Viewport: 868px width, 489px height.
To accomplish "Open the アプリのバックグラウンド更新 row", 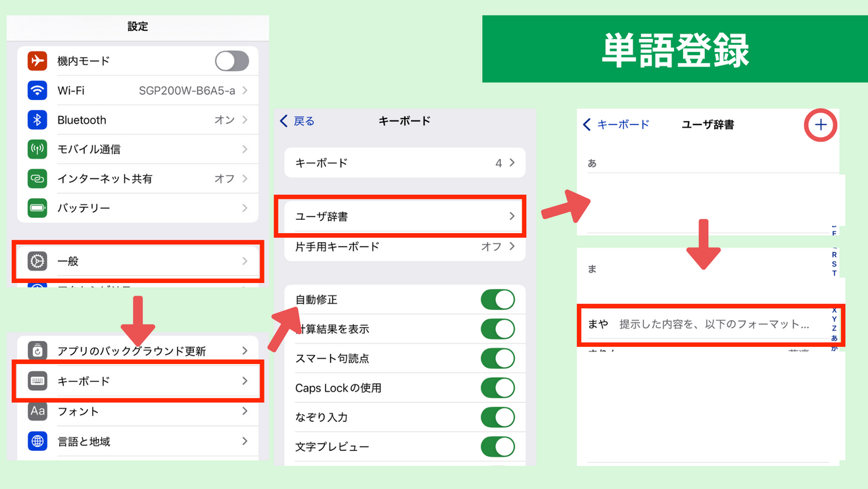I will click(138, 351).
